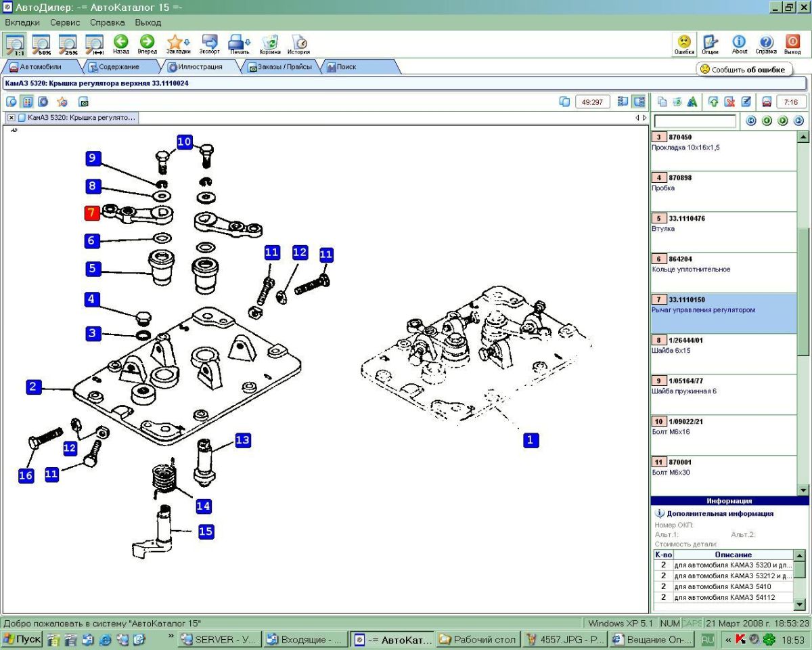This screenshot has height=650, width=812.
Task: Select part 1/09022/21 Болт М6x16
Action: coord(723,435)
